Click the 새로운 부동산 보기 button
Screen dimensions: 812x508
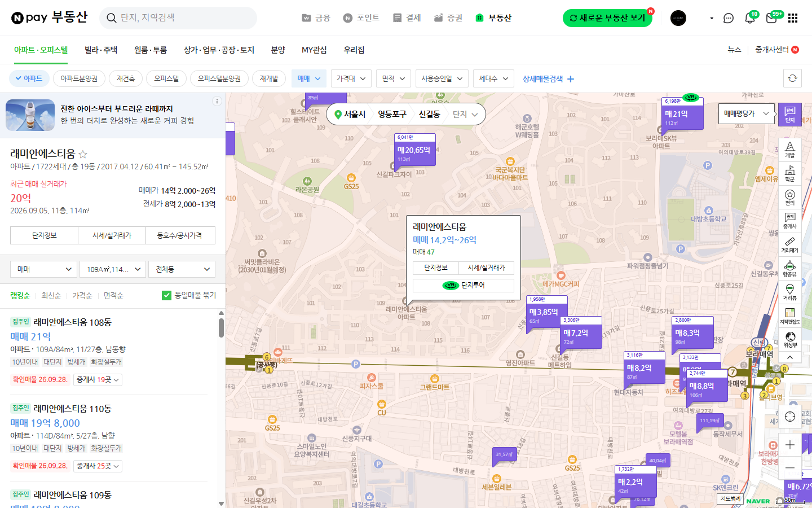click(607, 18)
